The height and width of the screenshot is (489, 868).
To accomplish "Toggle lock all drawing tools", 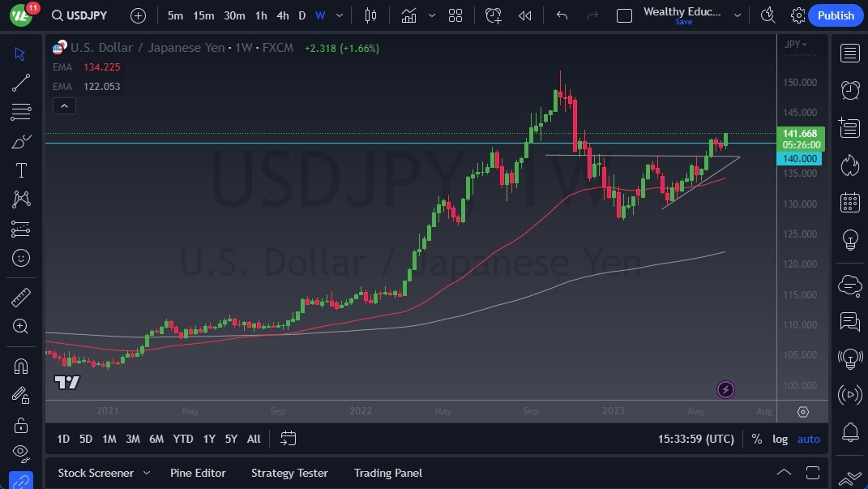I will click(21, 425).
